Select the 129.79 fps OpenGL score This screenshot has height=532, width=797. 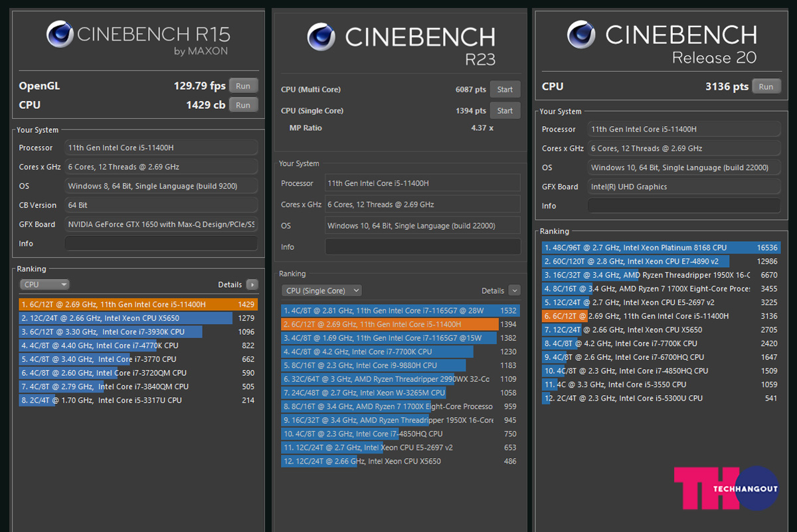(200, 86)
